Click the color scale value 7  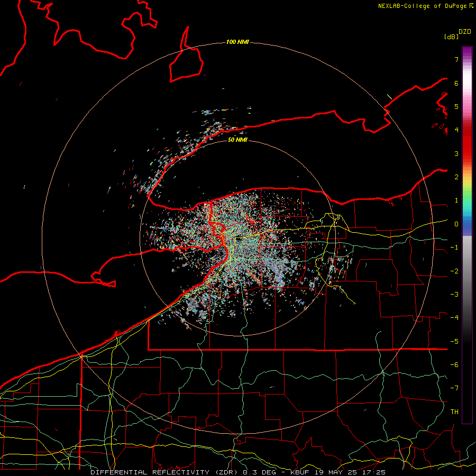tap(456, 59)
